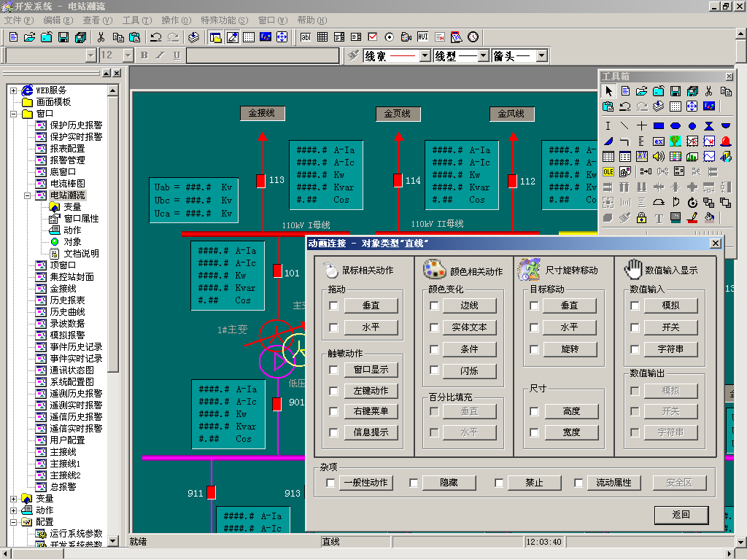Click the line color pen tool in toolbox

coord(692,218)
